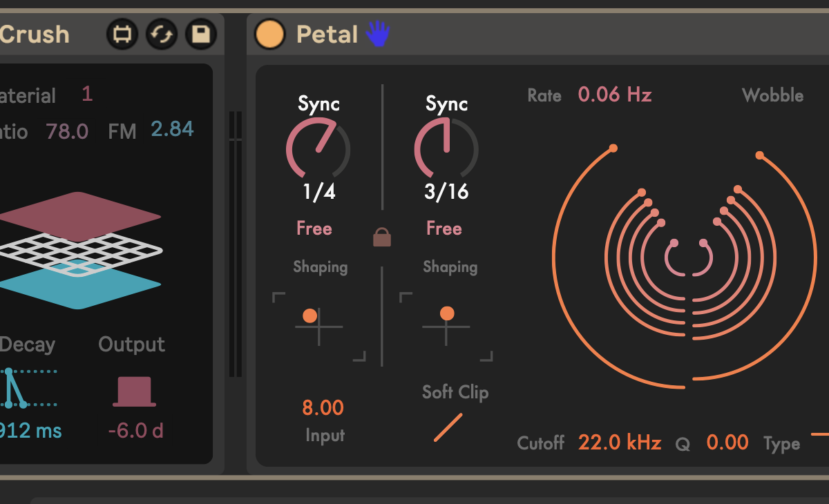Image resolution: width=829 pixels, height=504 pixels.
Task: Click the blue hand icon beside Petal
Action: (378, 34)
